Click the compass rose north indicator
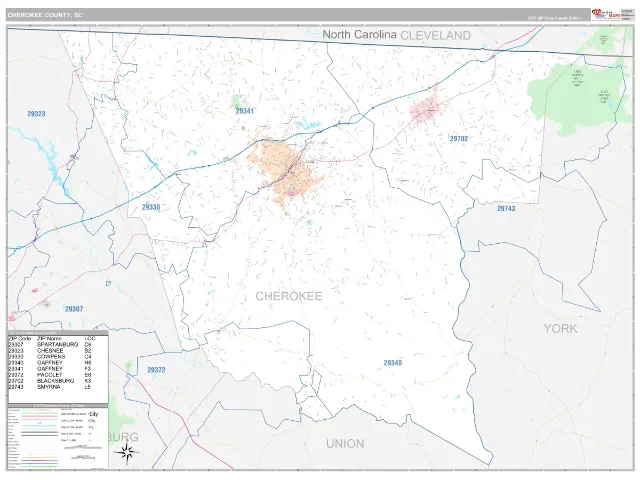640x480 pixels. point(127,452)
